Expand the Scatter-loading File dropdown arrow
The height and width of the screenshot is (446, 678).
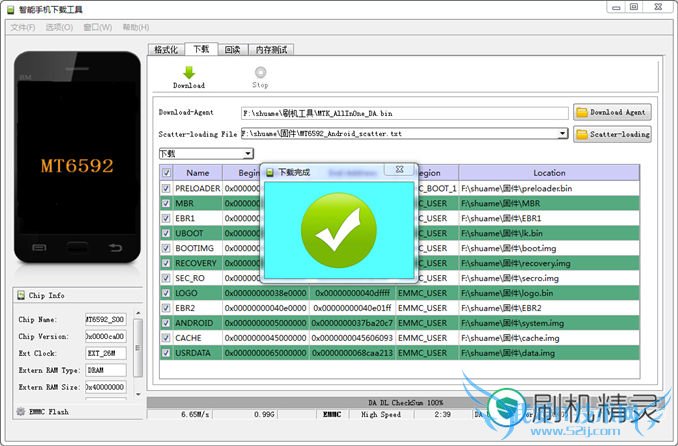click(x=562, y=134)
